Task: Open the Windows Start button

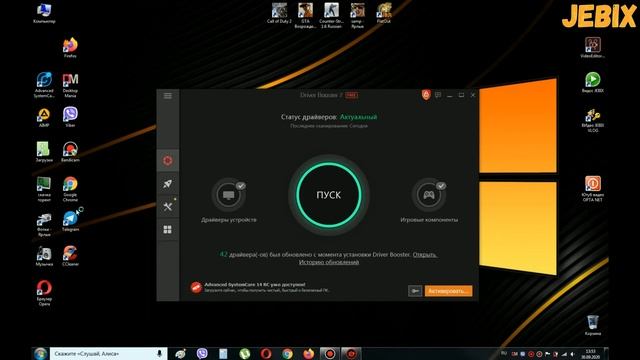Action: 40,353
